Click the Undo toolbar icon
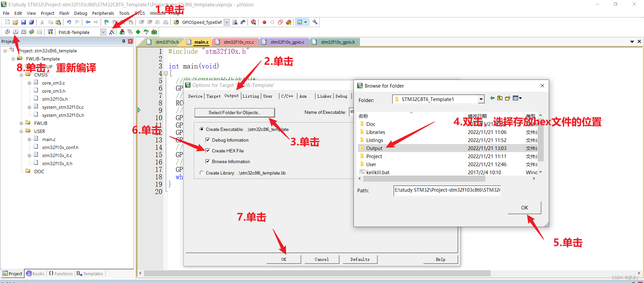 pyautogui.click(x=69, y=22)
